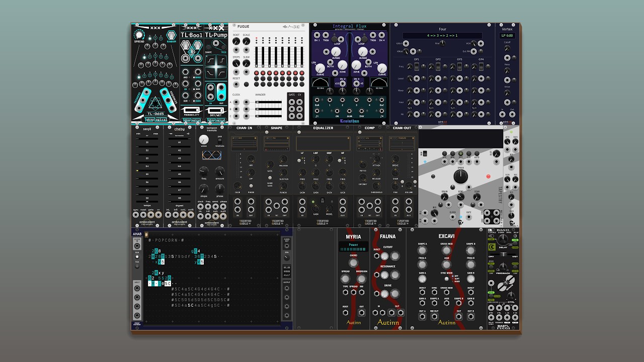Screen dimensions: 644x362
Task: Click the Drive knob on Vortex
Action: (507, 94)
